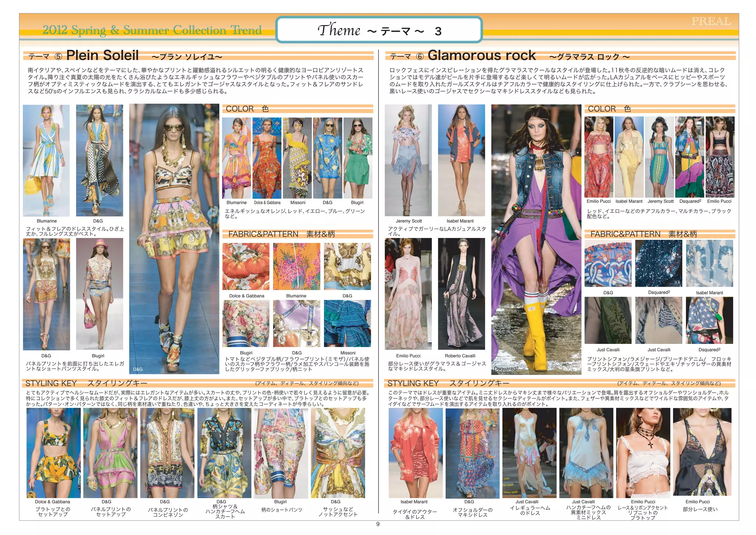Select the 'Glamorous rock' theme heading

point(481,55)
